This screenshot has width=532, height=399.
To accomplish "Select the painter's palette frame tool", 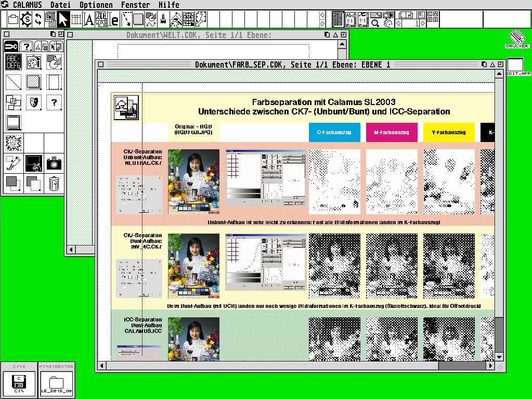I will pos(34,62).
